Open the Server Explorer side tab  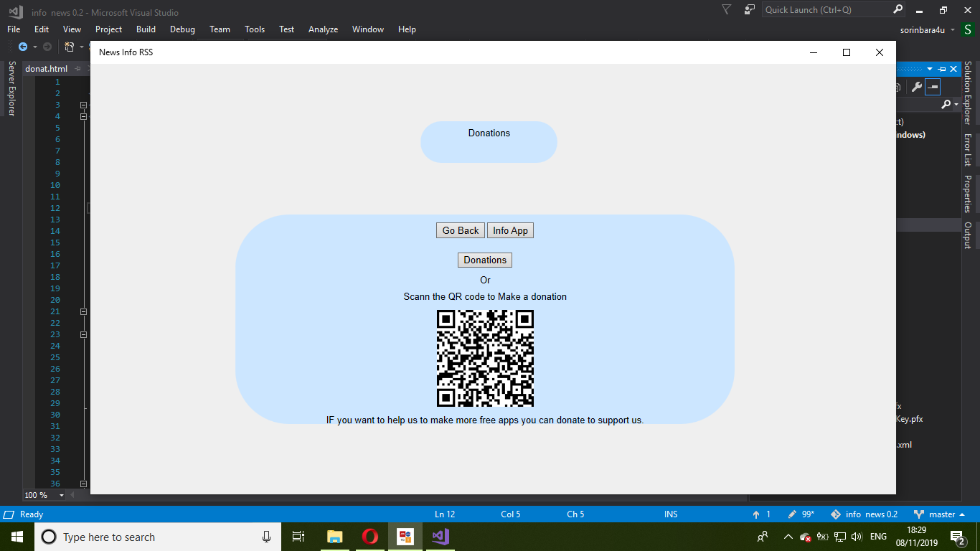click(x=11, y=88)
